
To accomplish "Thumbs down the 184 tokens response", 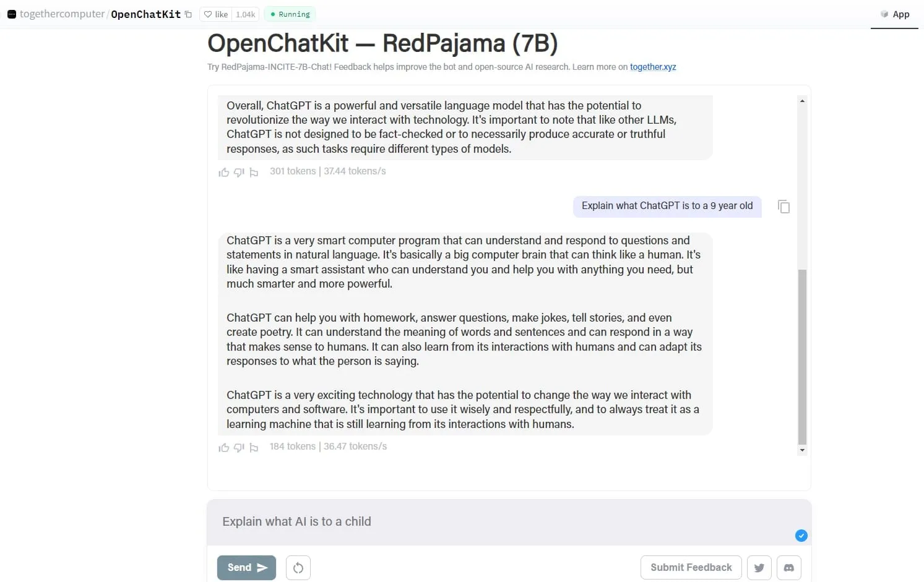I will [x=239, y=447].
